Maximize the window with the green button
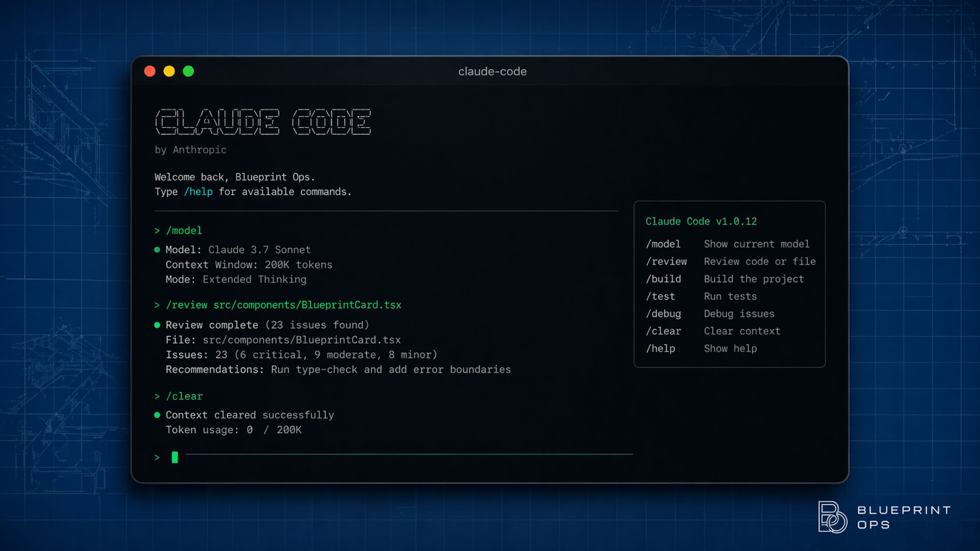This screenshot has width=980, height=551. pos(188,71)
